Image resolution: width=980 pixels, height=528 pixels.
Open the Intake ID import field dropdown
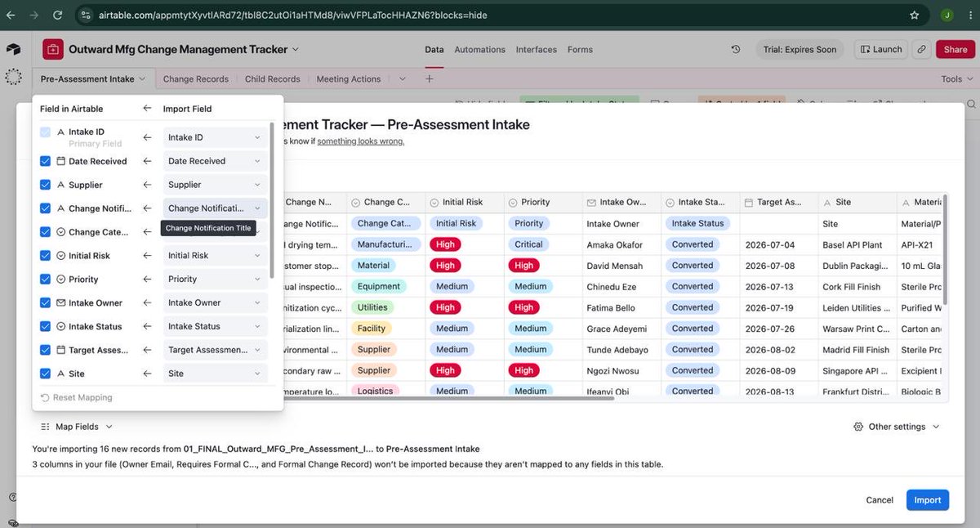coord(215,137)
